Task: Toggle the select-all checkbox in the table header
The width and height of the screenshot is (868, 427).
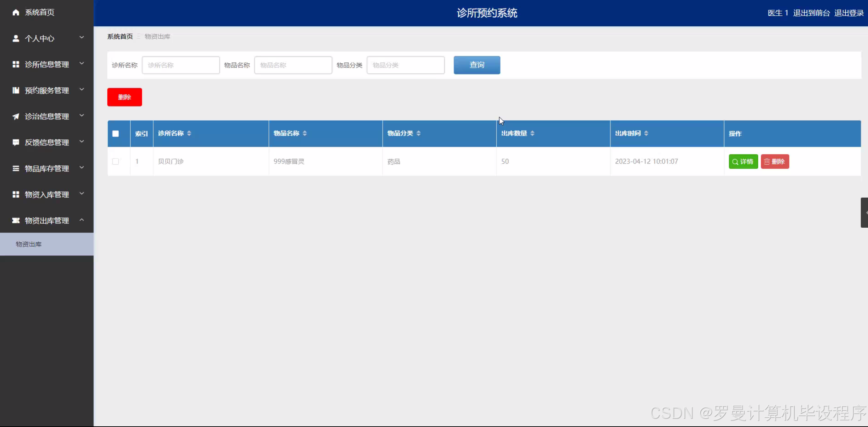Action: click(116, 134)
